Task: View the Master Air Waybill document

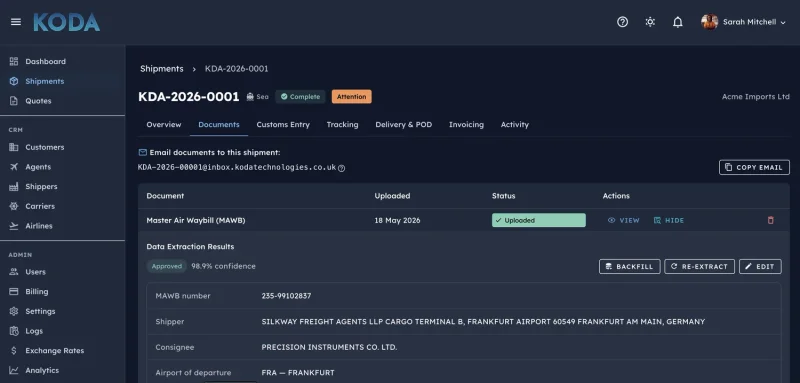Action: pos(623,220)
